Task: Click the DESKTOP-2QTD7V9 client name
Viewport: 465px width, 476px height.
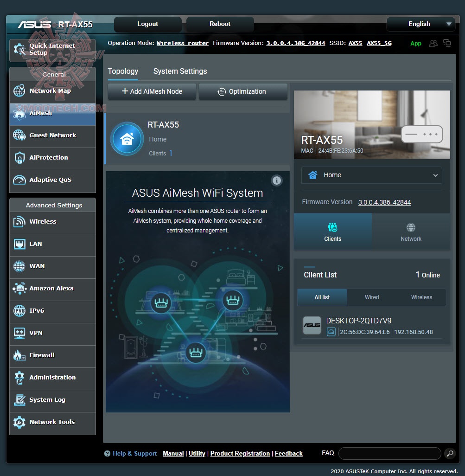Action: [x=358, y=321]
